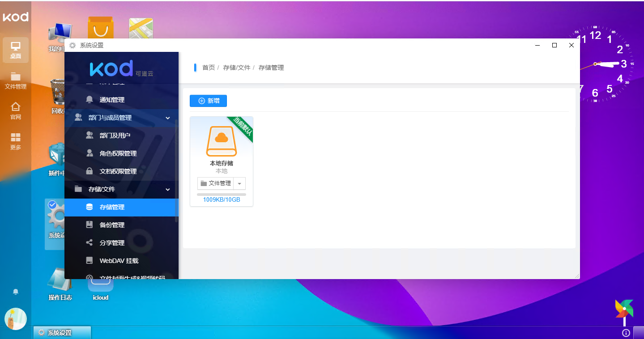Click the settings sidebar scrollbar
The width and height of the screenshot is (644, 339).
click(176, 170)
